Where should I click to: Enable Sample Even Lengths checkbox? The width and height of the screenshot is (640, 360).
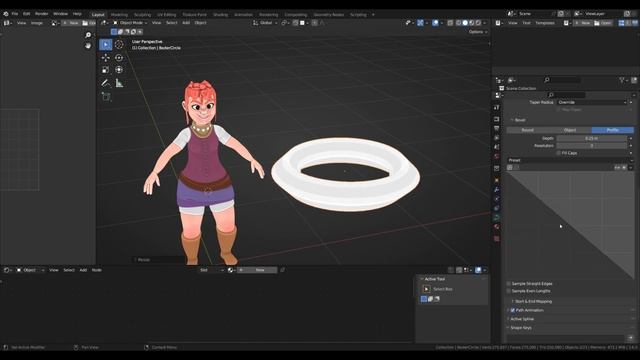(x=509, y=291)
